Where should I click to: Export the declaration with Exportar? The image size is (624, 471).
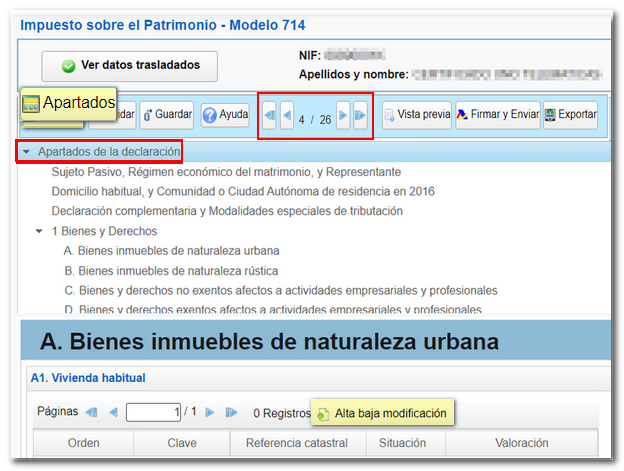click(x=570, y=115)
